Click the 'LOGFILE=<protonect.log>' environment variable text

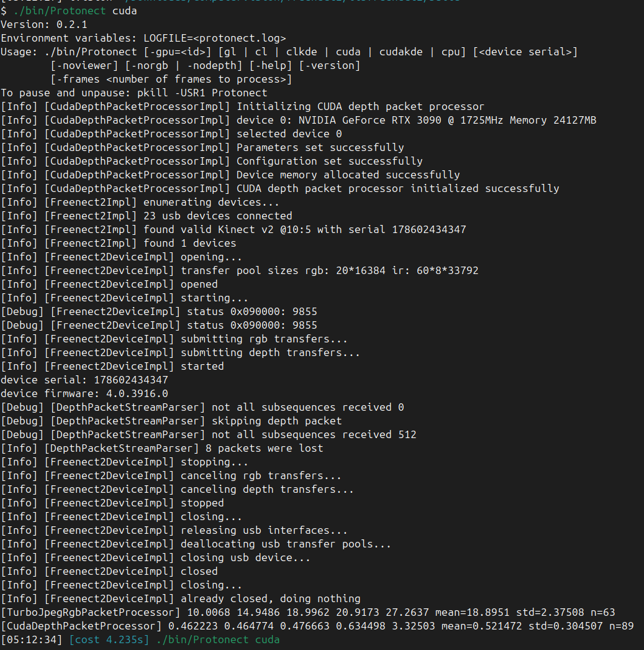214,38
